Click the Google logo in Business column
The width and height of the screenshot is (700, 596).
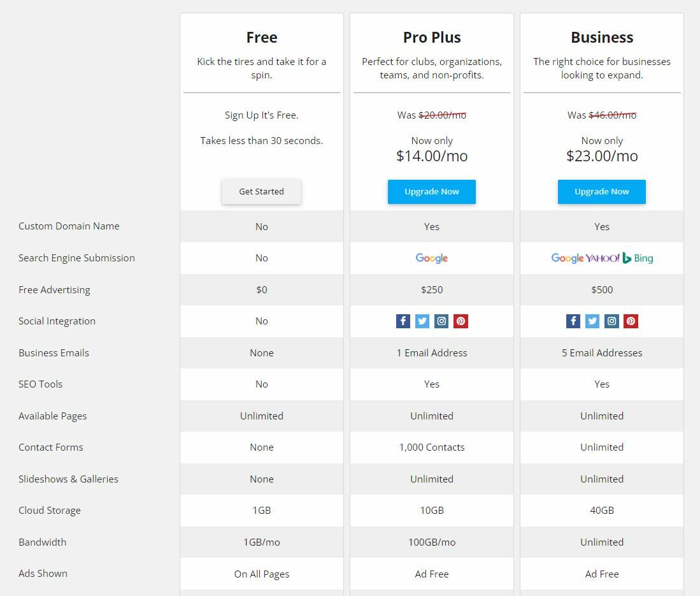coord(568,258)
